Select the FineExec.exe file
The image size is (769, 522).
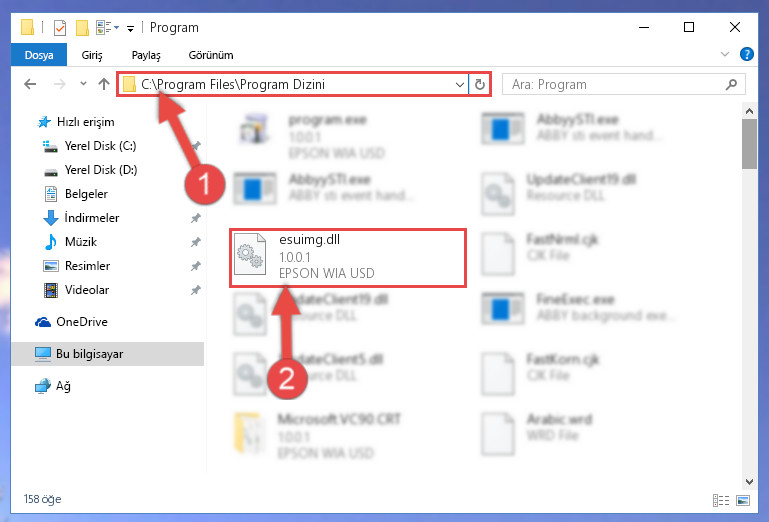[x=579, y=307]
